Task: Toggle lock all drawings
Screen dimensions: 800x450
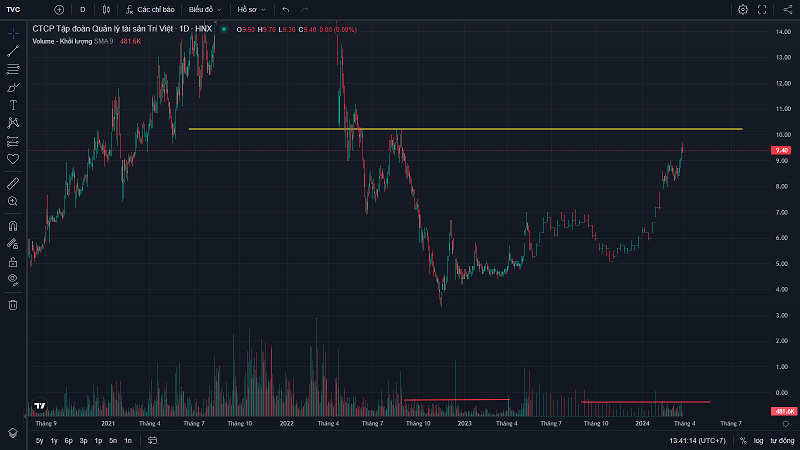Action: coord(13,261)
